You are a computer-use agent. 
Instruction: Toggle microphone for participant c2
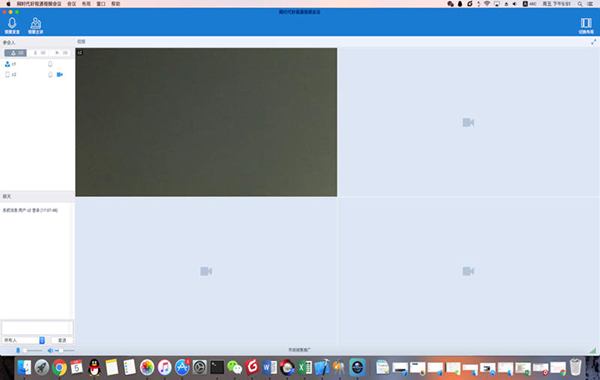point(50,75)
